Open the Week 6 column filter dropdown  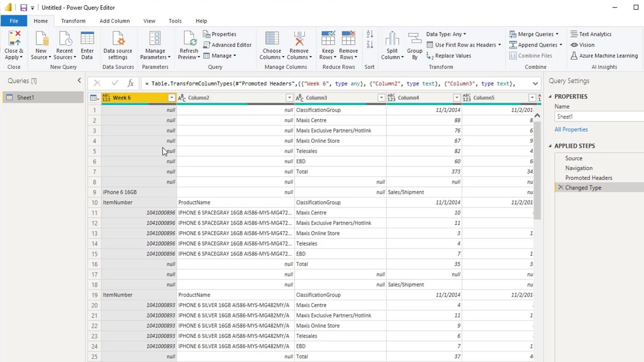pos(171,98)
